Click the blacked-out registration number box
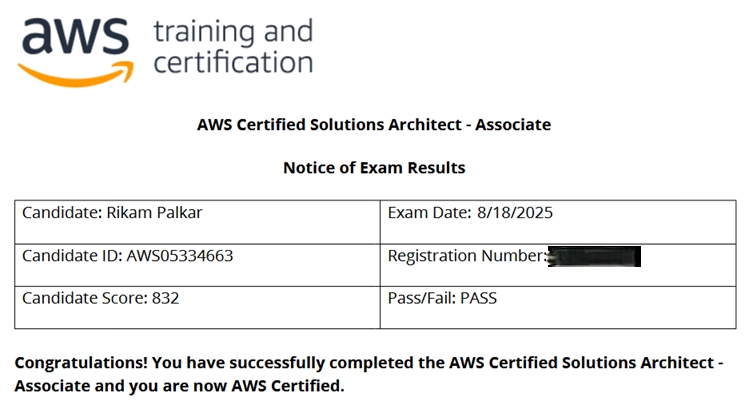Image resolution: width=745 pixels, height=401 pixels. (x=594, y=257)
